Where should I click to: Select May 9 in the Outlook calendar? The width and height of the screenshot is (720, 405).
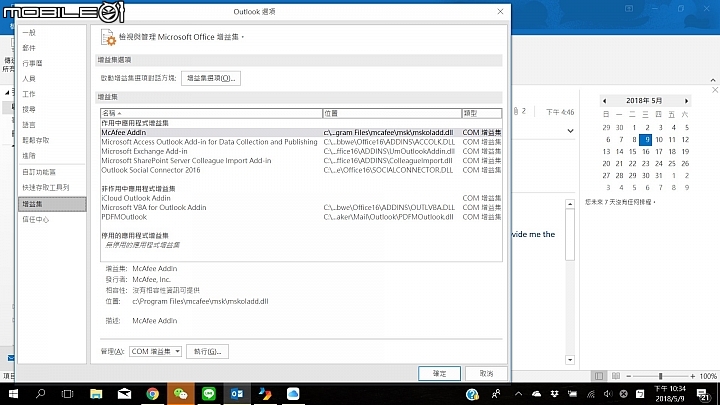tap(646, 140)
